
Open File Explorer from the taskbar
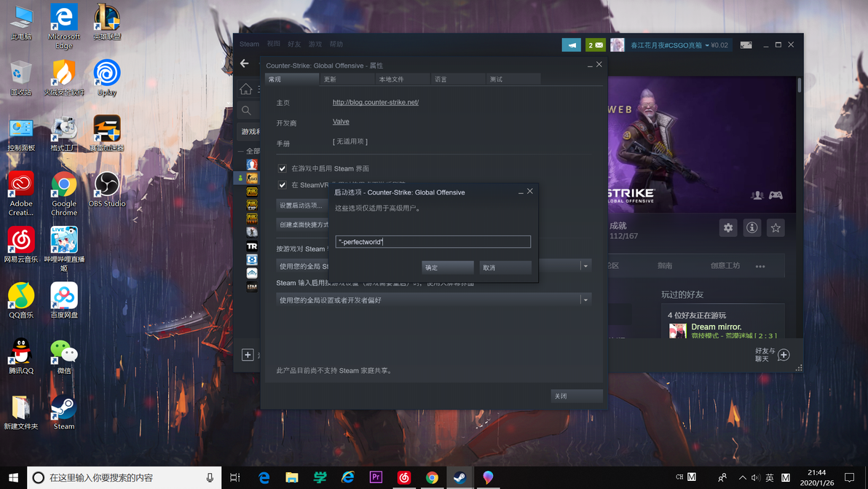[292, 477]
